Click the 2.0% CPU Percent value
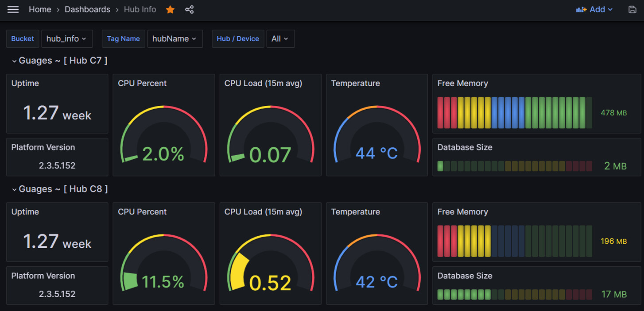Image resolution: width=644 pixels, height=311 pixels. [x=163, y=154]
